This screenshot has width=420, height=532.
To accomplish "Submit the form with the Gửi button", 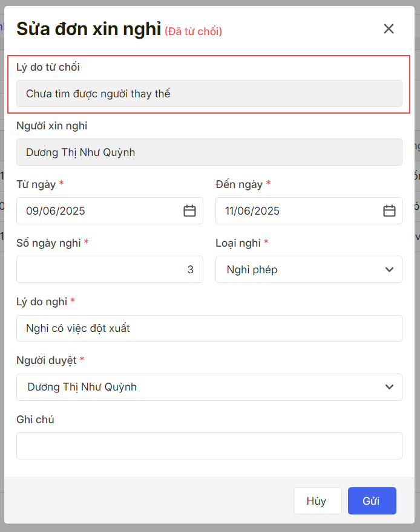I will [x=372, y=501].
